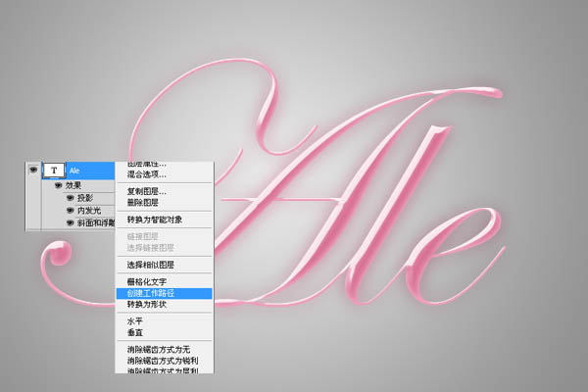The width and height of the screenshot is (588, 392).
Task: Select 消除锯齿方式为无 anti-alias option
Action: (161, 350)
